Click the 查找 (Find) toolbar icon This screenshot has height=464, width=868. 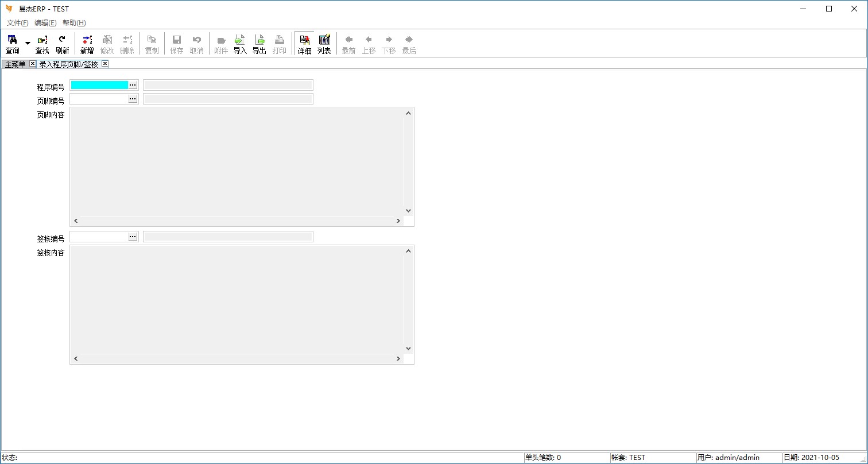(42, 44)
